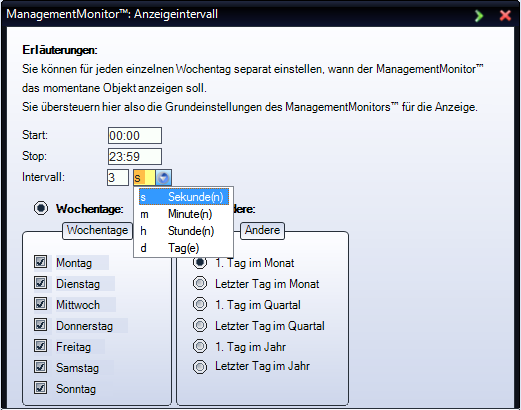Click the Erläuterungen heading text
Viewport: 521px width, 410px height.
(x=60, y=50)
